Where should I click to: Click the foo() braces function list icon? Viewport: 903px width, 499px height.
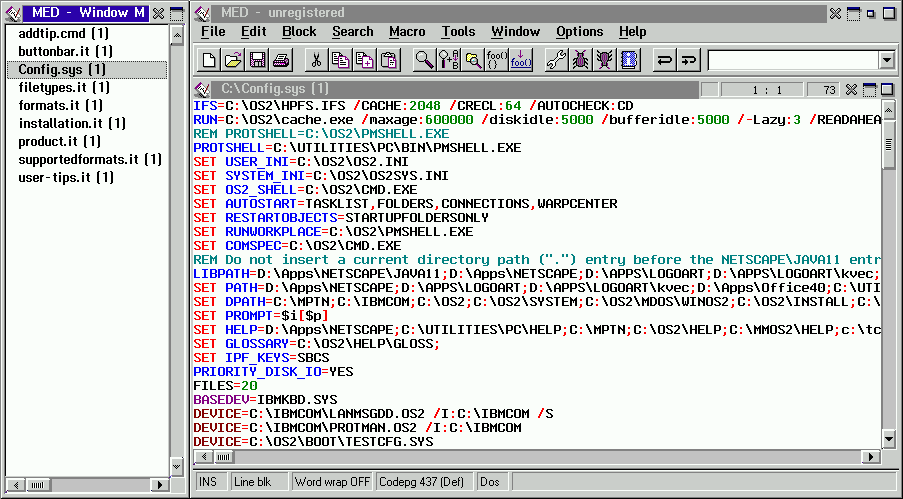(x=497, y=60)
